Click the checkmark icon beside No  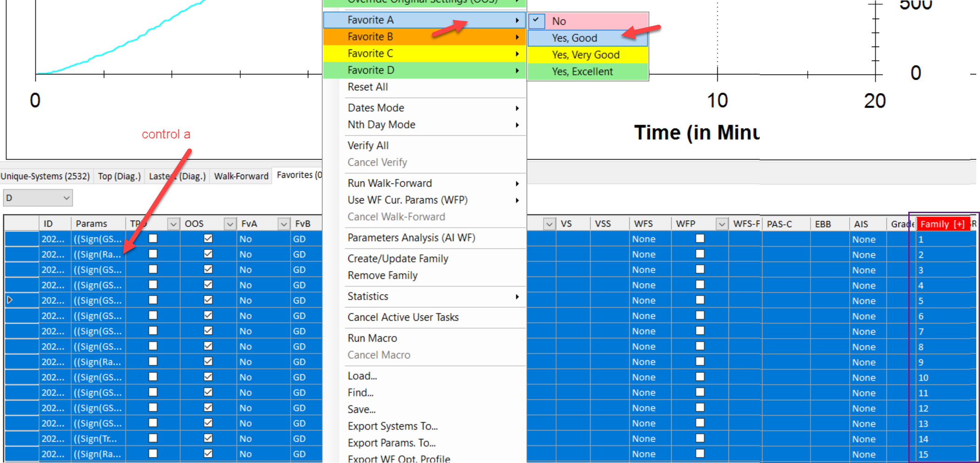coord(536,20)
